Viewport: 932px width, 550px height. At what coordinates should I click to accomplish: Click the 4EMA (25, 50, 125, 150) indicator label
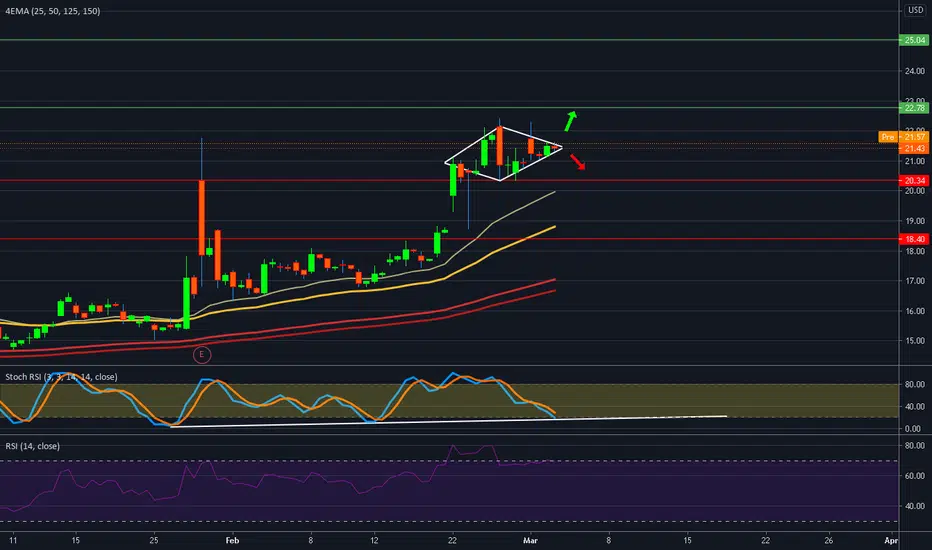point(52,11)
